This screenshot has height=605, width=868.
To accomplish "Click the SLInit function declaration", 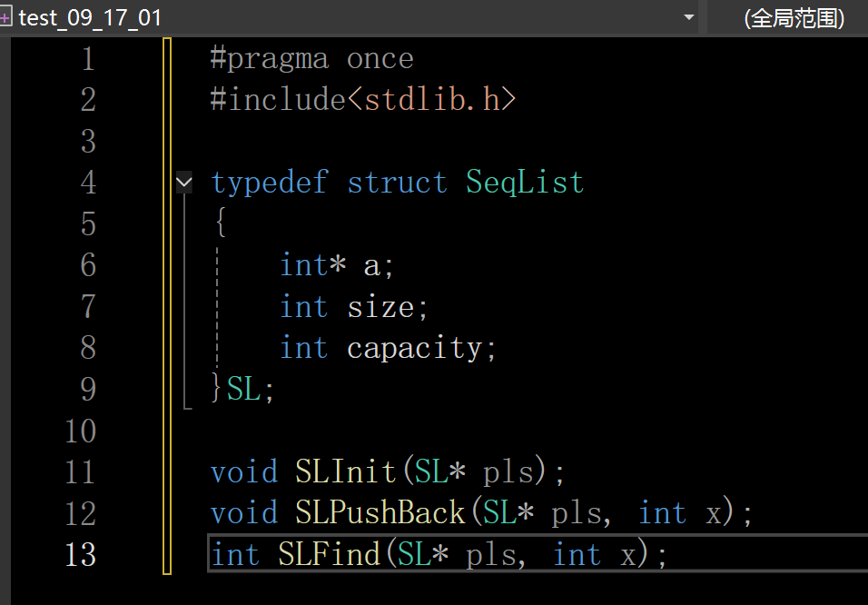I will (x=388, y=472).
